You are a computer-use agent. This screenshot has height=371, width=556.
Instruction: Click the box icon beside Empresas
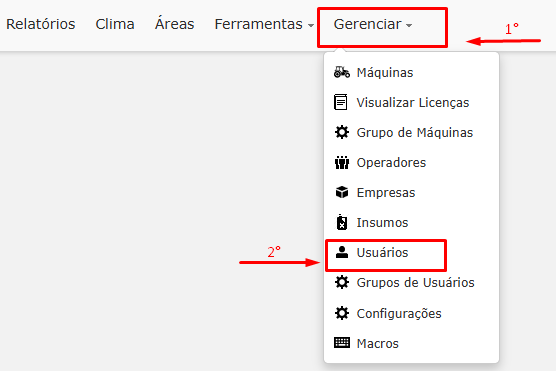342,192
